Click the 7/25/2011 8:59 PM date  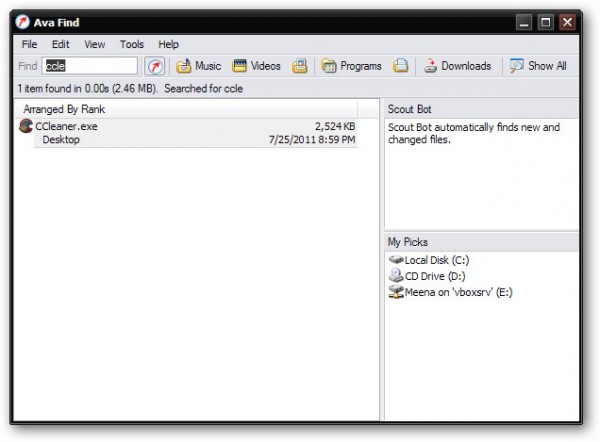pos(312,140)
